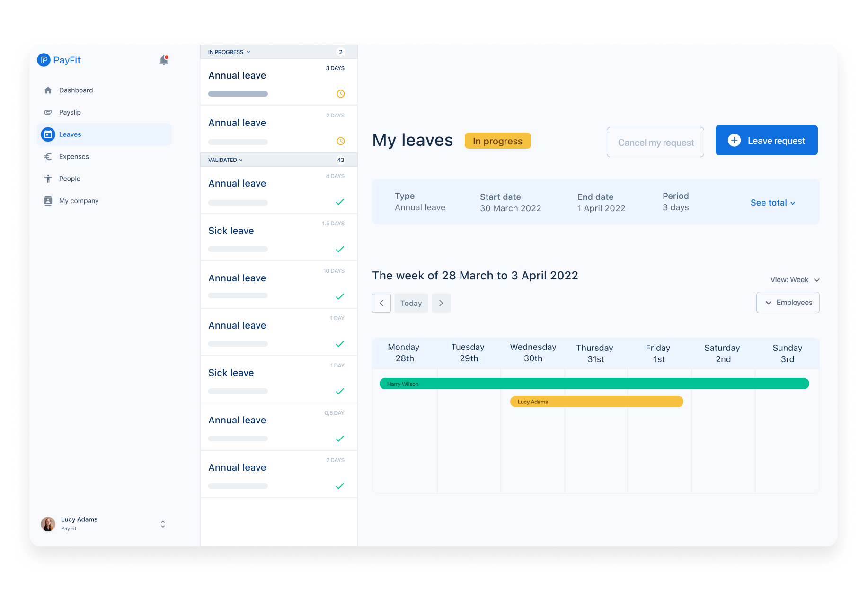Collapse the IN PROGRESS section

248,52
